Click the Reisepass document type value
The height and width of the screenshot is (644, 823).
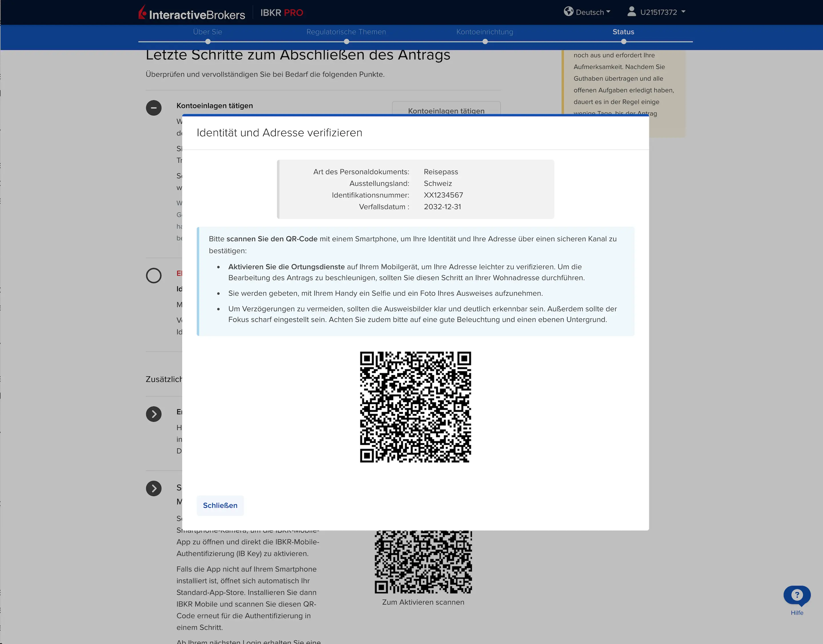(441, 172)
